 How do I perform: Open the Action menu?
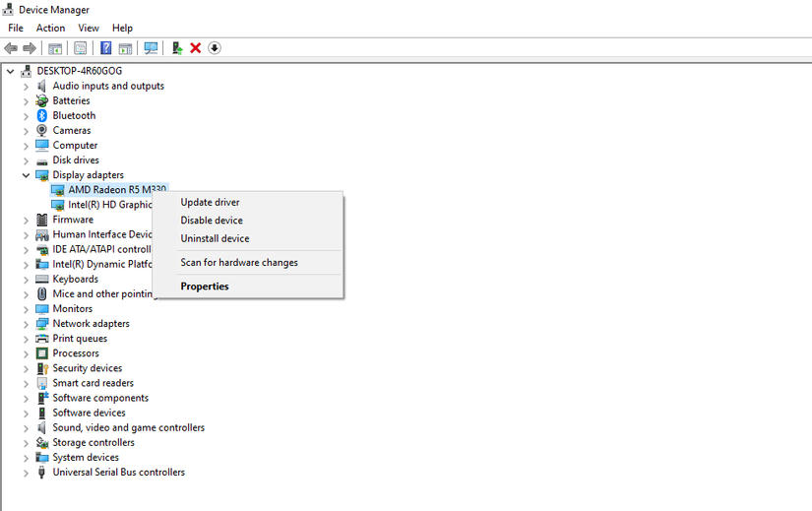(51, 28)
